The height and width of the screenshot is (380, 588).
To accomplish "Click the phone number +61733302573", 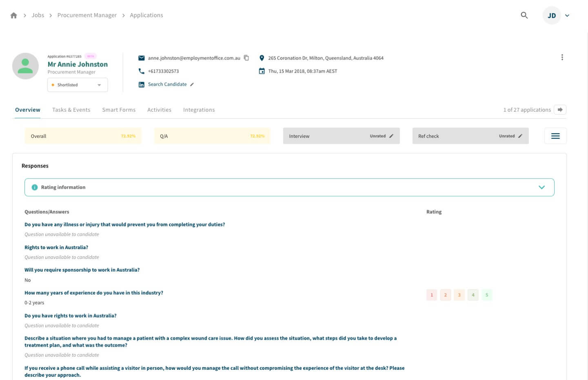I will [x=163, y=71].
